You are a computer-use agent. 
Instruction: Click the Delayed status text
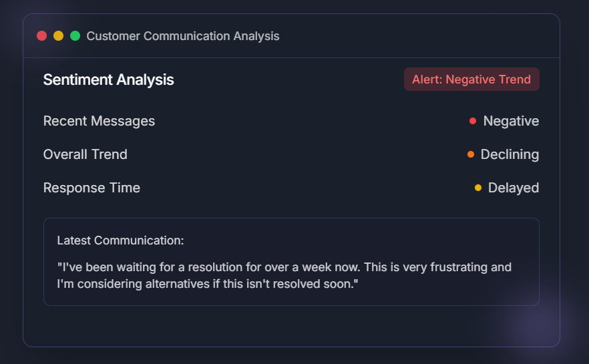[x=513, y=188]
